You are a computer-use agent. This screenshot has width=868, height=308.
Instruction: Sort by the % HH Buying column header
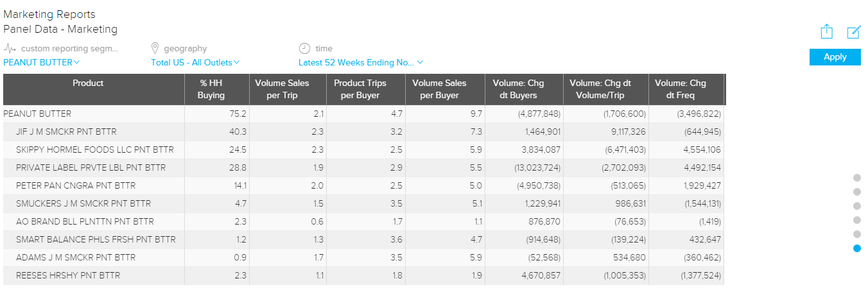(x=211, y=89)
